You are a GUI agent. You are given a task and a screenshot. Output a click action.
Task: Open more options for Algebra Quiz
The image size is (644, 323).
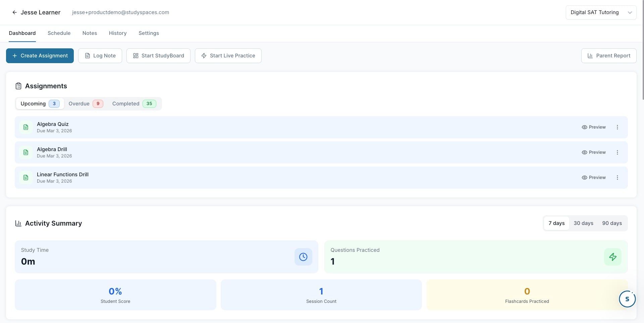tap(617, 127)
